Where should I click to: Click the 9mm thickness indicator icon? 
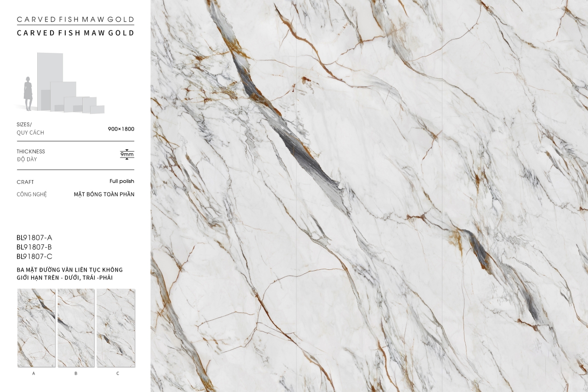pyautogui.click(x=127, y=154)
